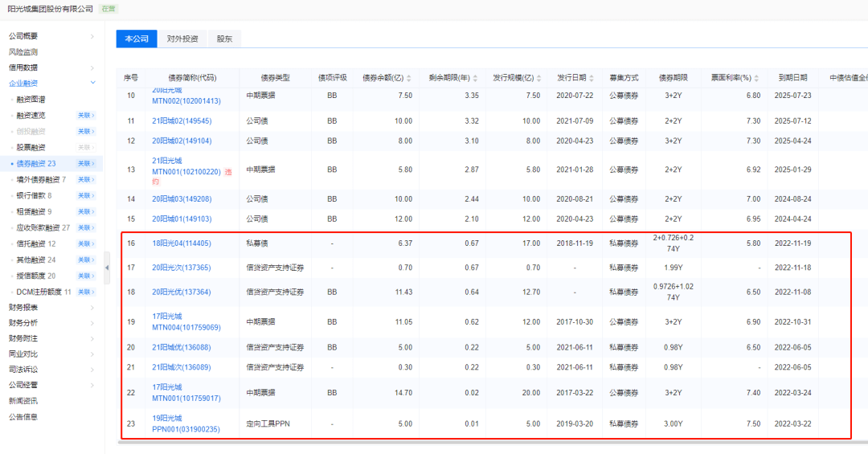Expand 财务附注 menu chevron
868x454 pixels.
[92, 339]
